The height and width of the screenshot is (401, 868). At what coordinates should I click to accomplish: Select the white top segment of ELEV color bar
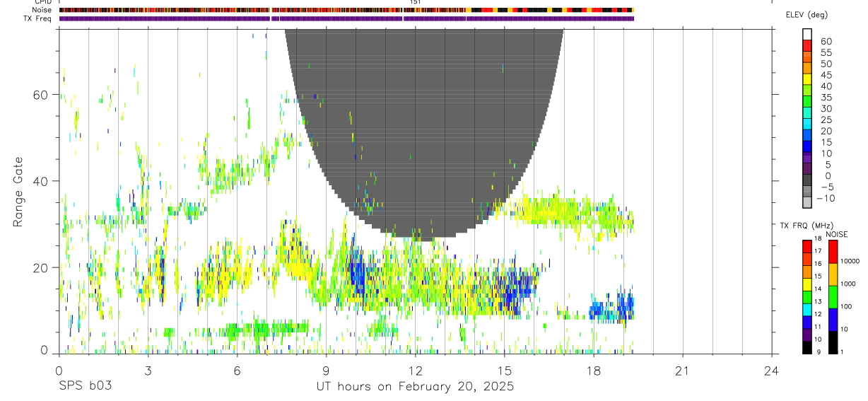(807, 34)
